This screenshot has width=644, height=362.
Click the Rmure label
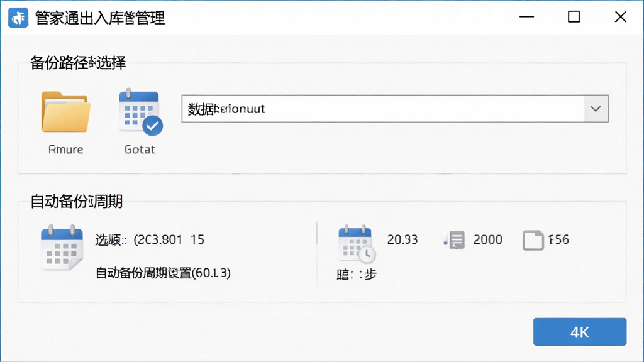(x=65, y=150)
